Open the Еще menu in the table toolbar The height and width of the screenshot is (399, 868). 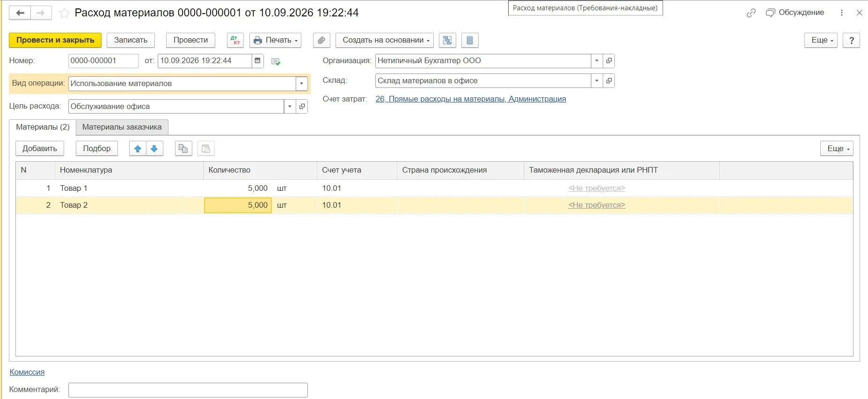point(837,149)
